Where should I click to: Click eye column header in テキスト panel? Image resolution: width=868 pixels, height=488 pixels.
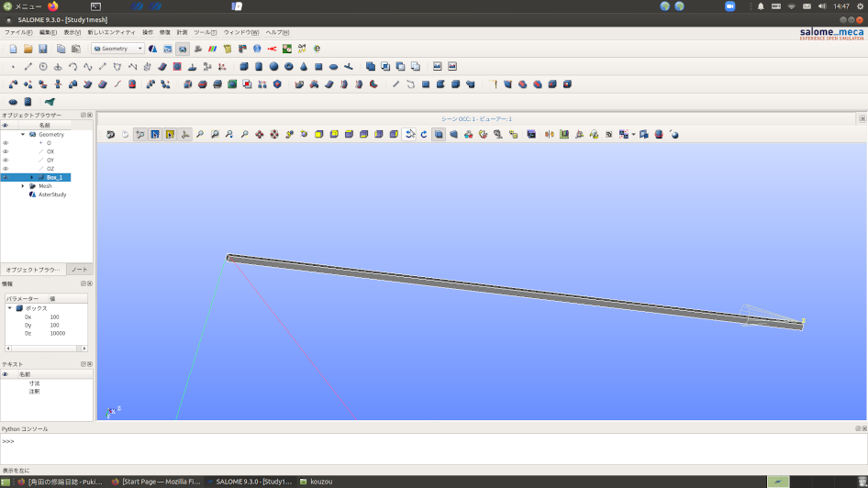(6, 374)
